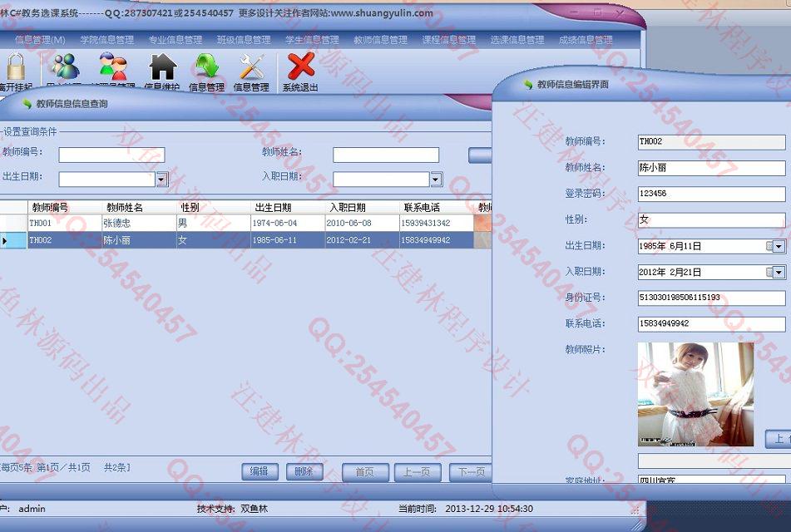Screen dimensions: 791x532
Task: Click the 身份证号 field in edit window
Action: tap(711, 298)
